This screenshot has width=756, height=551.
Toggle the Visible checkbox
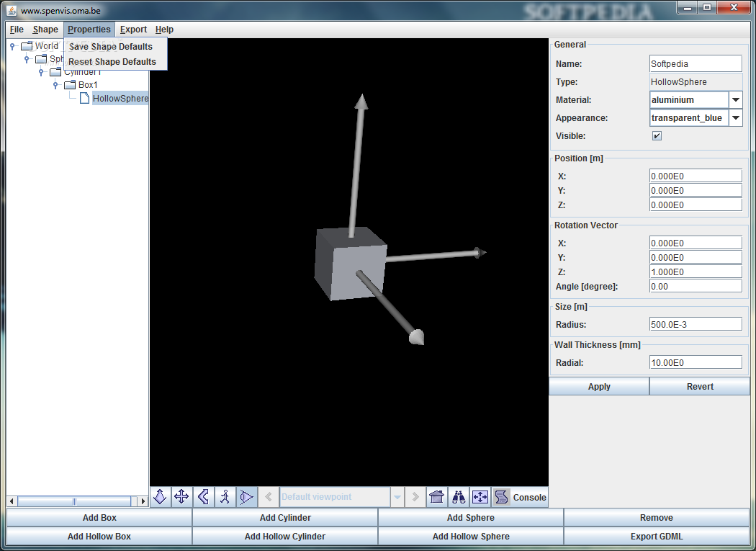pyautogui.click(x=657, y=136)
